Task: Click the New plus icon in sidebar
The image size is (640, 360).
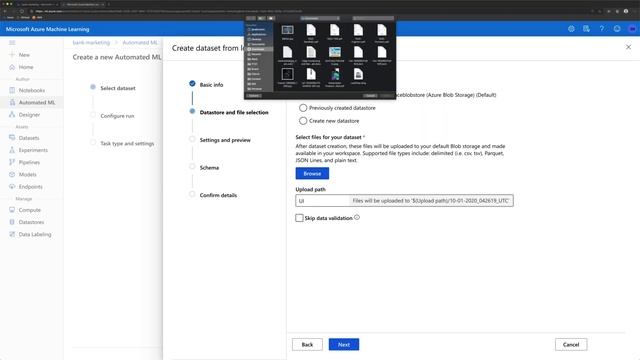Action: tap(12, 55)
